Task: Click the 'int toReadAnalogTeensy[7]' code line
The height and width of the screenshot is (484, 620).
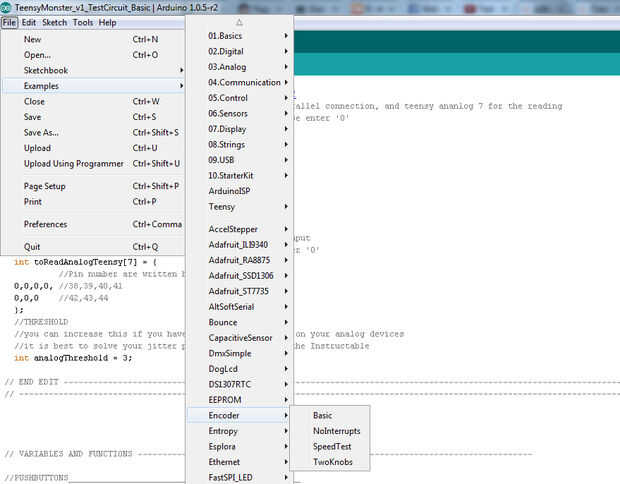Action: coord(85,262)
